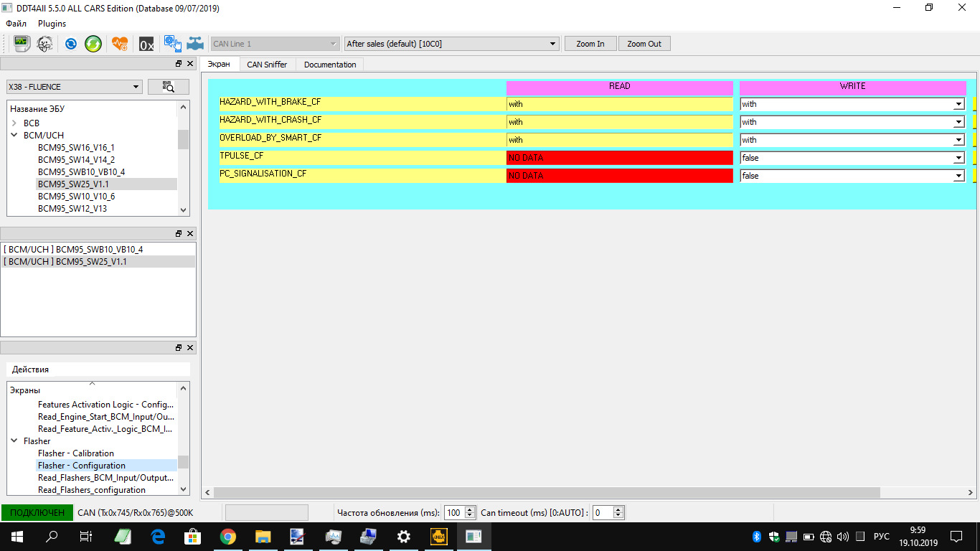The height and width of the screenshot is (551, 980).
Task: Expand the BCB tree node
Action: click(14, 123)
